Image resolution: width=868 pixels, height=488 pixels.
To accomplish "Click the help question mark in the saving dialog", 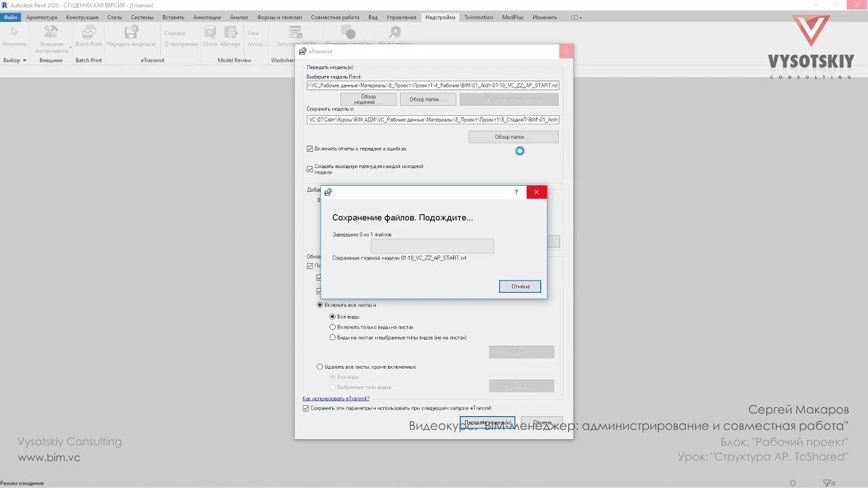I will pos(516,192).
